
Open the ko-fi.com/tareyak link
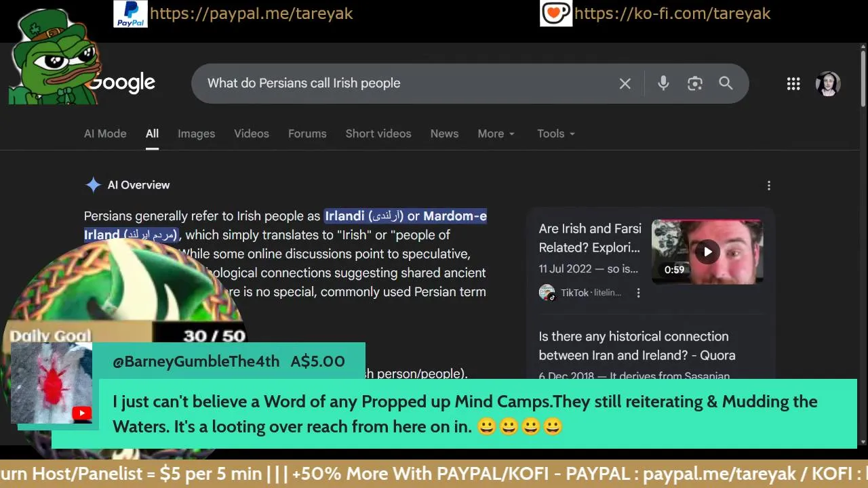672,13
